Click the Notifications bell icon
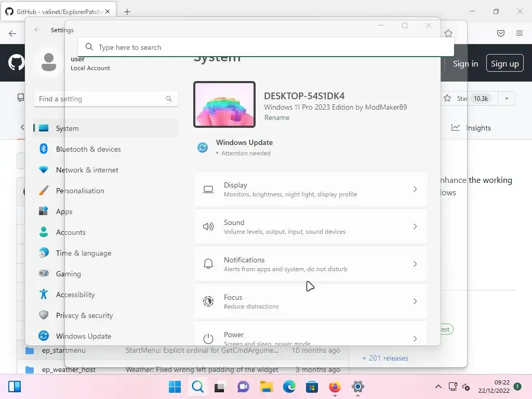532x399 pixels. coord(208,263)
